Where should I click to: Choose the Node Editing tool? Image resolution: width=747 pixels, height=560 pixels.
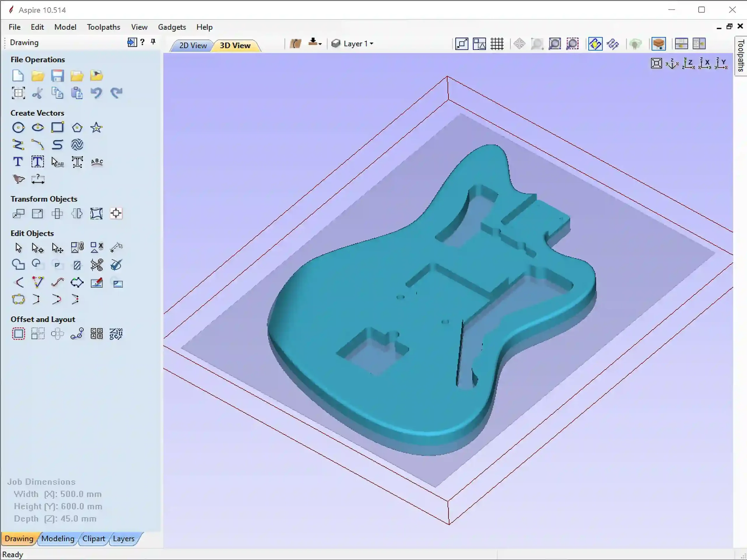coord(37,248)
